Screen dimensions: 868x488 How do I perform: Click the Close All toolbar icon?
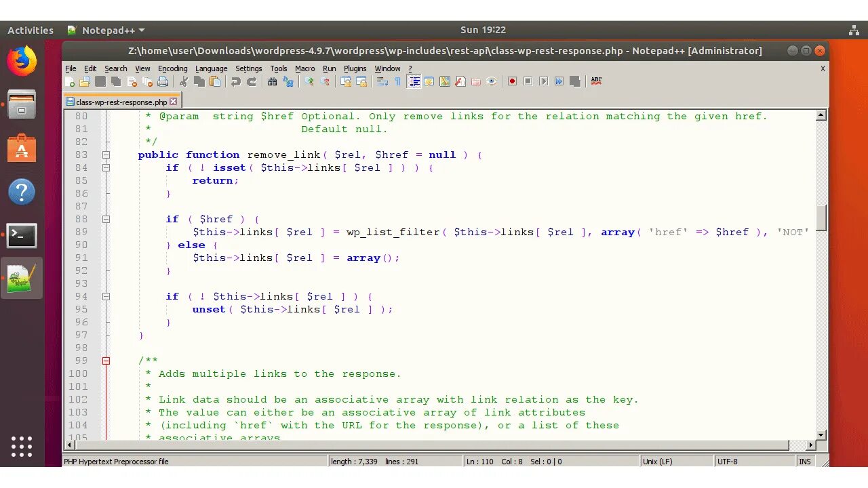pyautogui.click(x=147, y=81)
